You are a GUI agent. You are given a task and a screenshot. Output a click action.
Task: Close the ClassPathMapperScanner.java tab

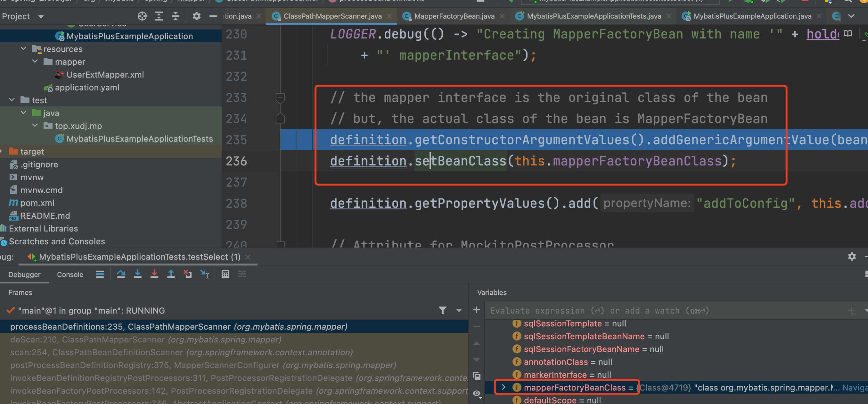[389, 16]
